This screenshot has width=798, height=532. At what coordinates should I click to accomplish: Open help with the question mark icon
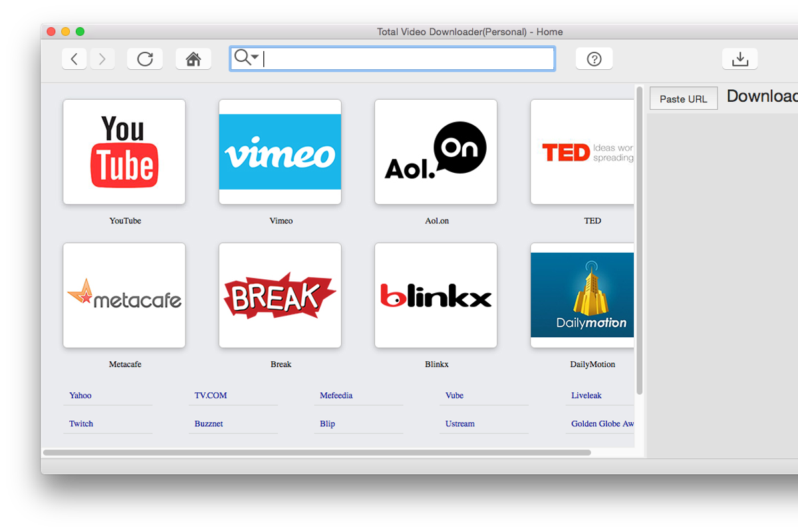coord(595,59)
